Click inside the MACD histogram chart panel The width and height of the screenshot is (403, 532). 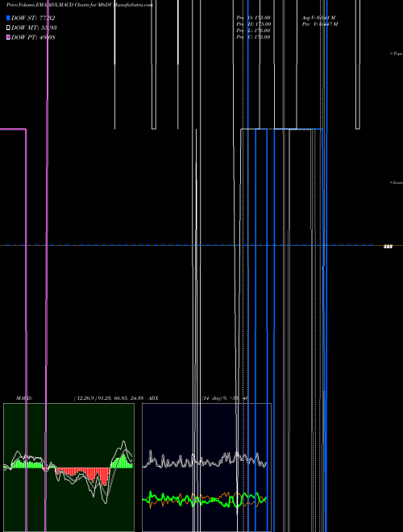[69, 468]
